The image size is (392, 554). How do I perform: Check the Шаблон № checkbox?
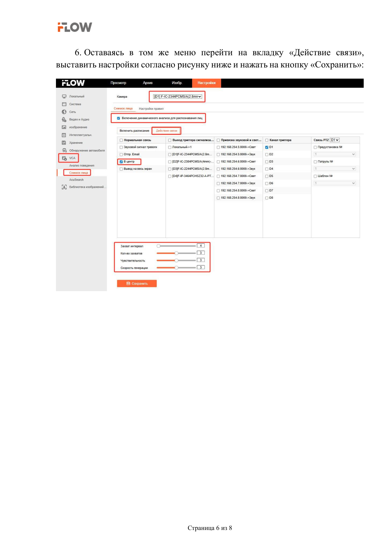pos(315,176)
